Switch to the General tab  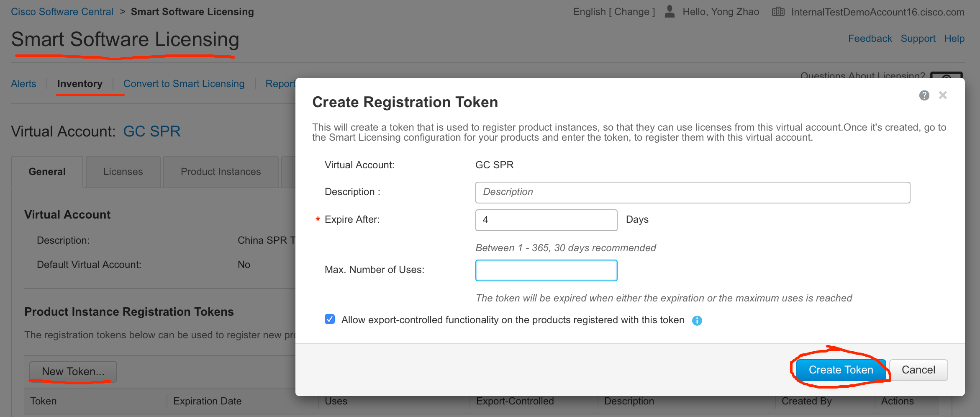(47, 172)
